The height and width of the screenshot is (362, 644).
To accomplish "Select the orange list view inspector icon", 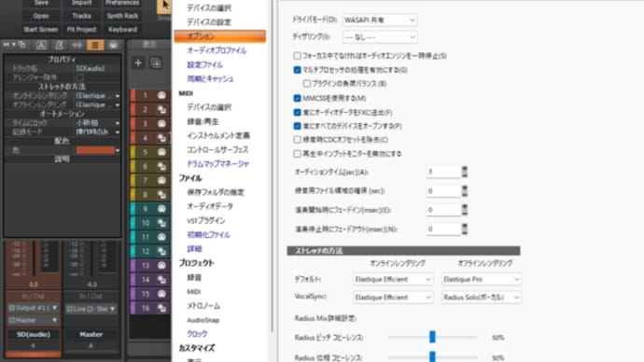I will coord(95,45).
